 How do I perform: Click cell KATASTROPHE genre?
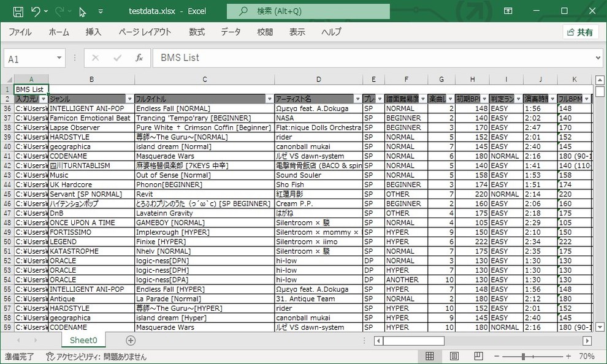point(91,251)
